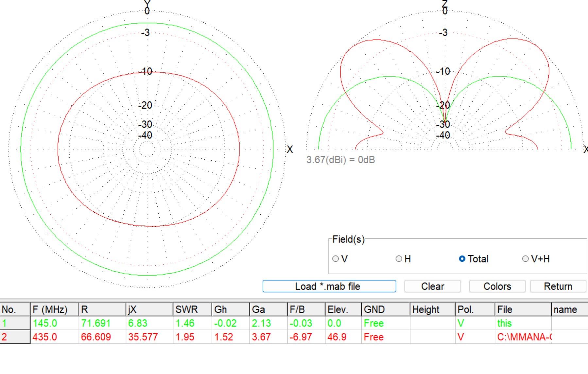Select row number 2 header

[x=15, y=337]
